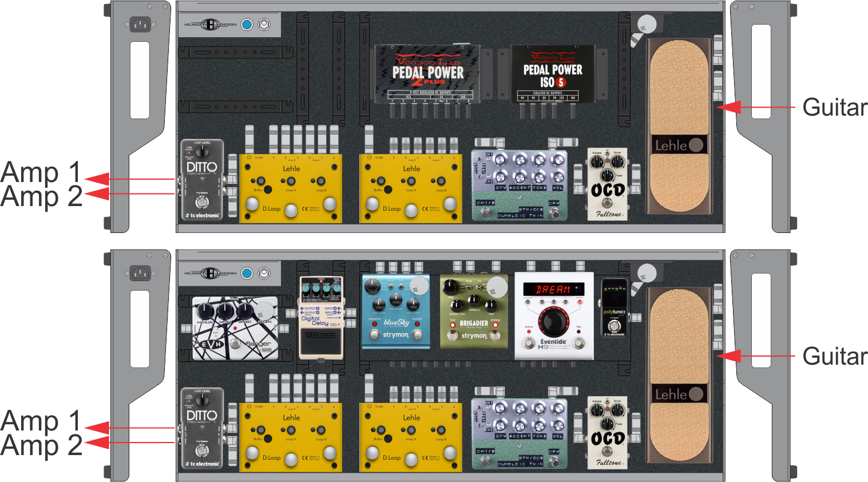868x482 pixels.
Task: Click the Guitar label of the upper board
Action: [x=835, y=107]
